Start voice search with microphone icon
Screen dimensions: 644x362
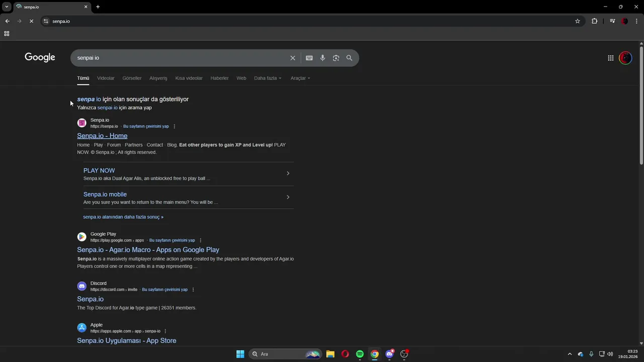(323, 58)
